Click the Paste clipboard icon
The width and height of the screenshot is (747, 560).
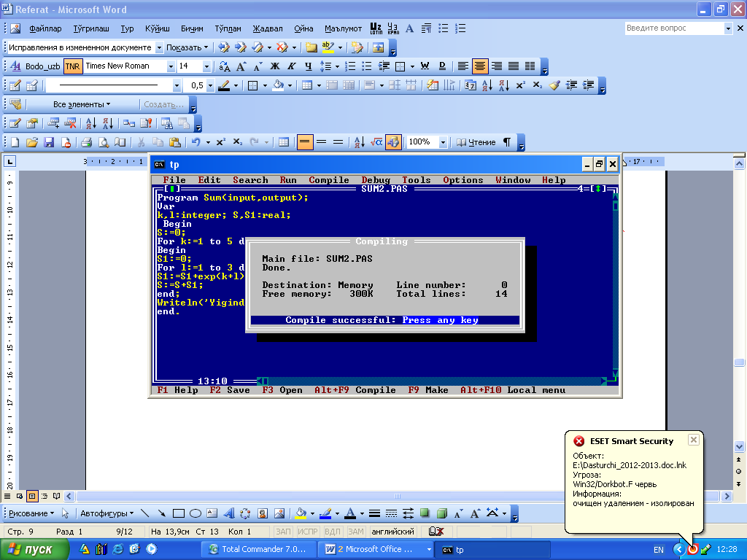click(x=174, y=142)
